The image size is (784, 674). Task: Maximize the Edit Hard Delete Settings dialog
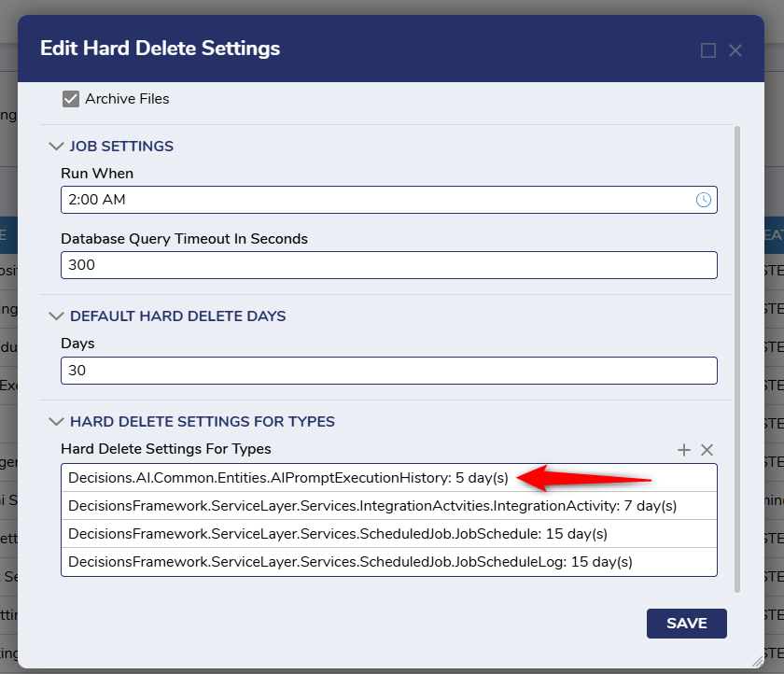pos(708,50)
